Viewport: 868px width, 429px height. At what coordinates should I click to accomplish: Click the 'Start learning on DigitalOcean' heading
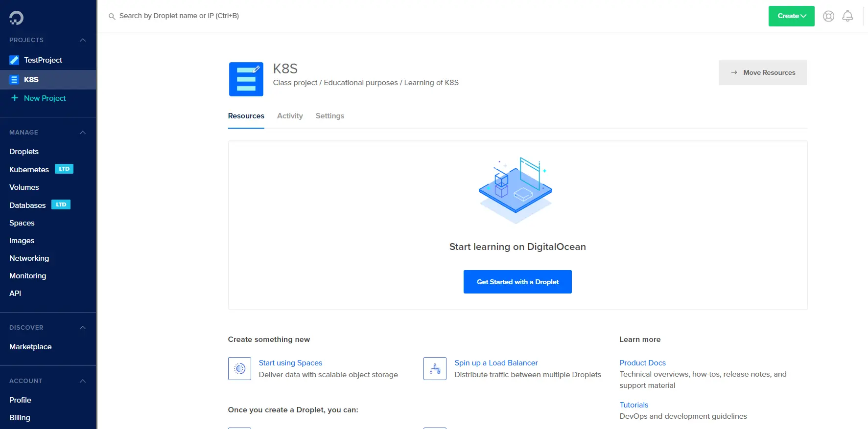pyautogui.click(x=517, y=247)
